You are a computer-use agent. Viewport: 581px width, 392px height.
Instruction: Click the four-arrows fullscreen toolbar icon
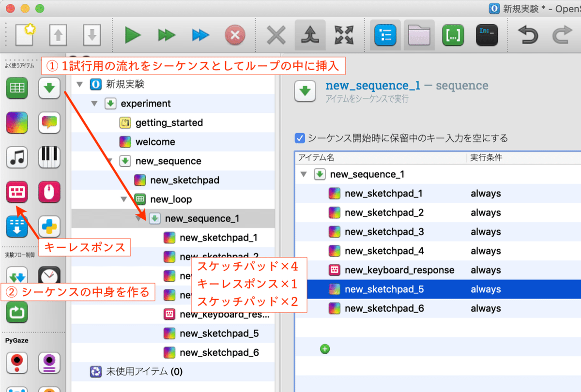point(344,35)
